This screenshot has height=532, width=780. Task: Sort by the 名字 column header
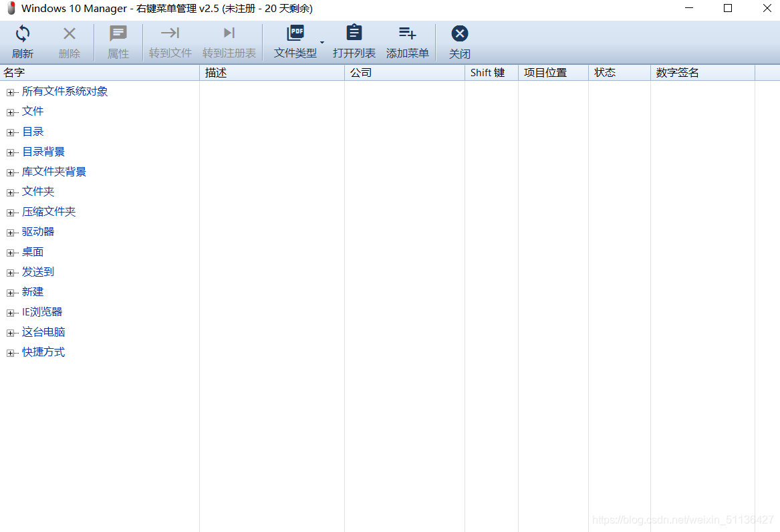[x=100, y=73]
